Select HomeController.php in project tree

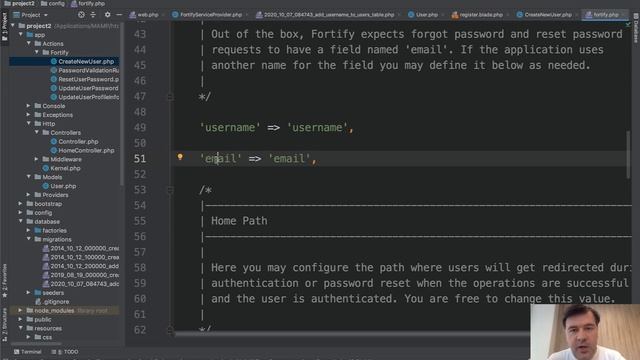pyautogui.click(x=86, y=151)
